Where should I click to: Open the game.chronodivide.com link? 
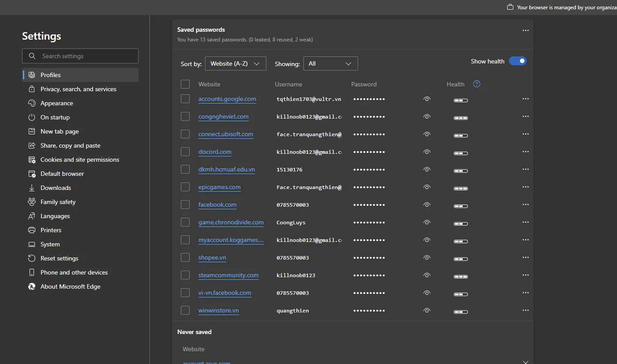231,223
